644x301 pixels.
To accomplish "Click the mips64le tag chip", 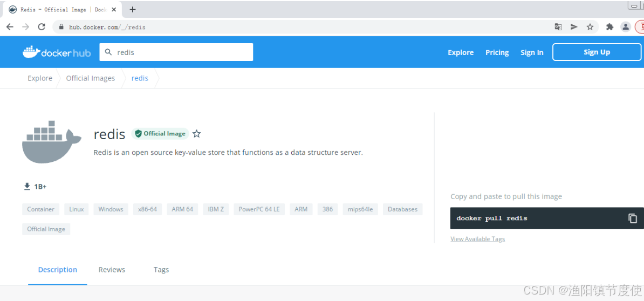I will pos(360,209).
